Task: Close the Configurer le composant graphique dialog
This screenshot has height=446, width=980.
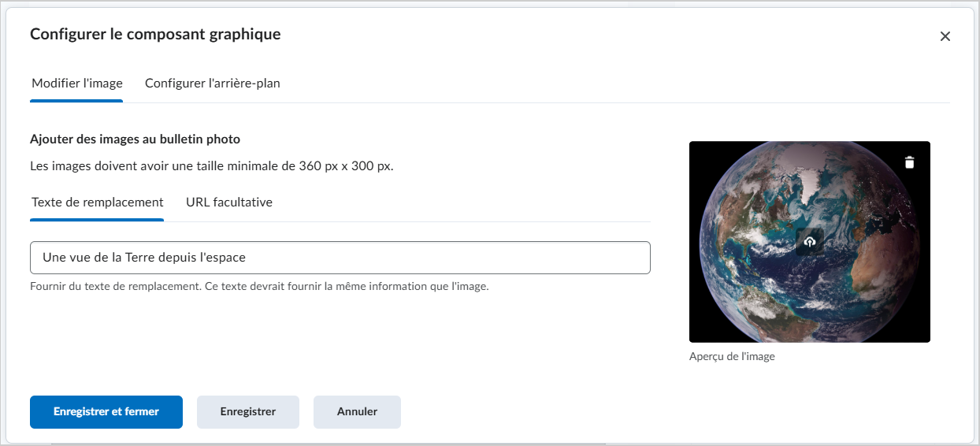Action: tap(945, 36)
